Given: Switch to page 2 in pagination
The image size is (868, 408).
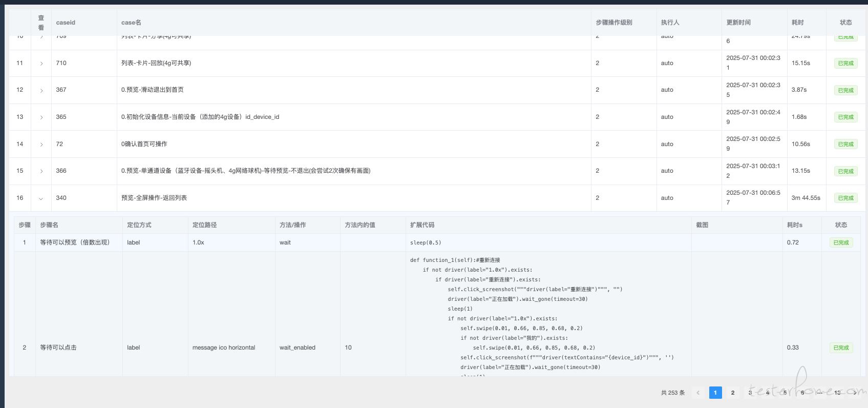Looking at the screenshot, I should 733,393.
